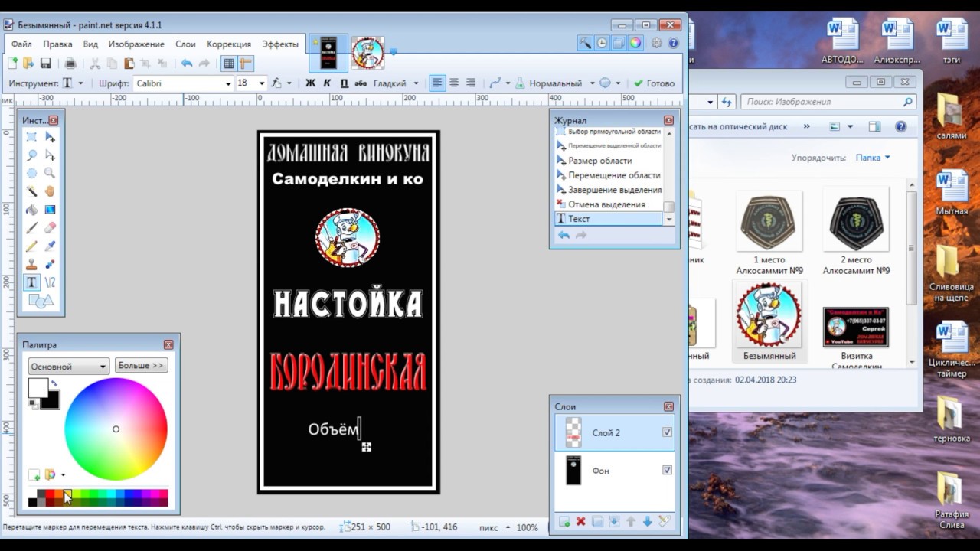This screenshot has height=551, width=980.
Task: Open Упорядочить Папка dropdown in Explorer window
Action: tap(873, 158)
